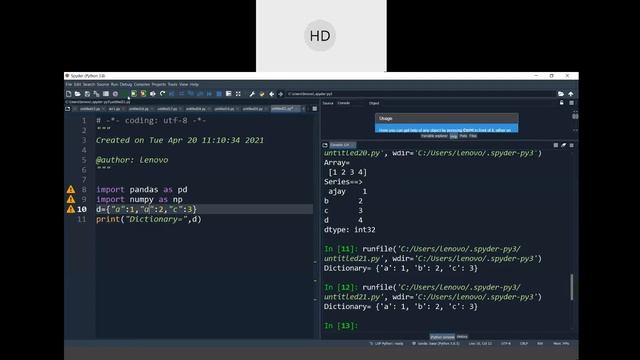Open the View menu
This screenshot has height=360, width=640.
[184, 84]
